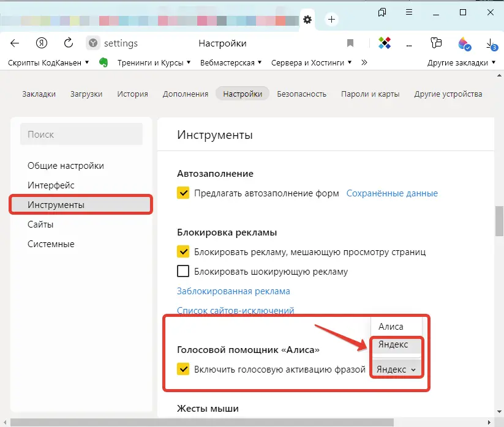Click the three-dots extensions overflow icon
Screen dimensions: 504x427
(410, 43)
